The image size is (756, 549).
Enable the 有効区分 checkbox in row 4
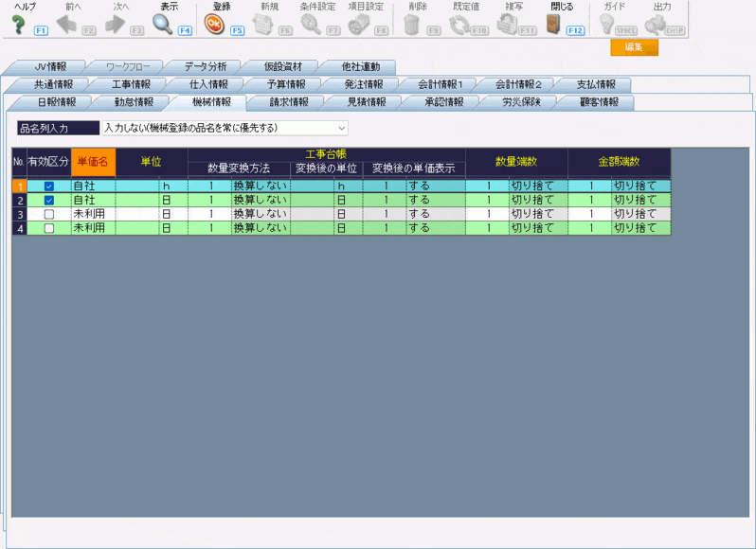49,229
